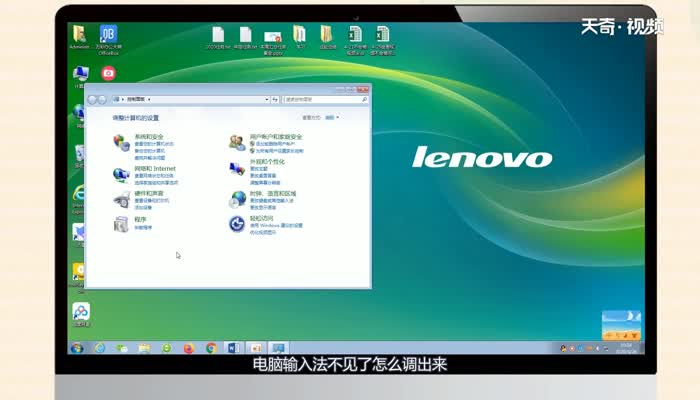Viewport: 700px width, 400px height.
Task: Open the Clock, Language and Region icon
Action: click(x=237, y=200)
